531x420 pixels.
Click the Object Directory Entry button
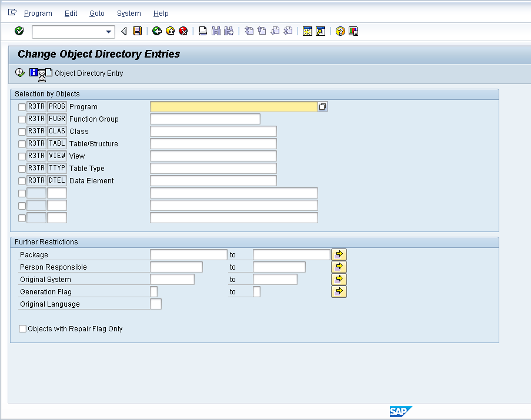(84, 73)
